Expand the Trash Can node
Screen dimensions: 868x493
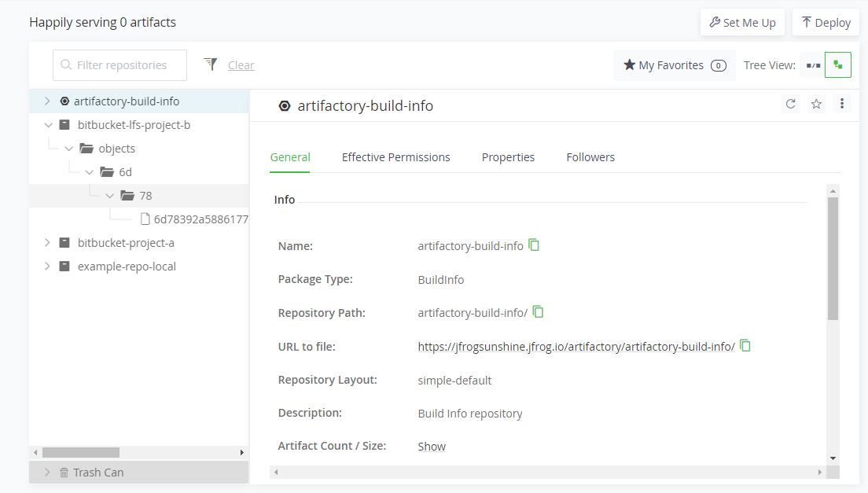coord(48,473)
